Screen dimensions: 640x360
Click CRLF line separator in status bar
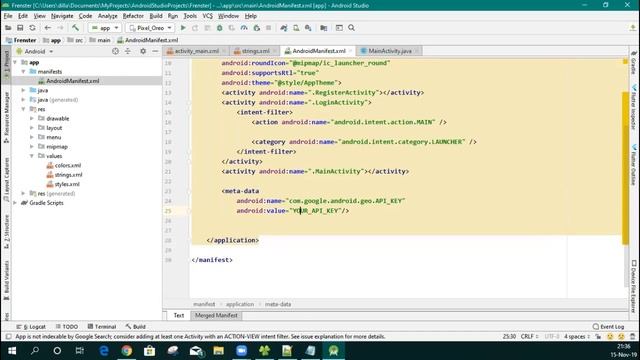click(x=529, y=337)
